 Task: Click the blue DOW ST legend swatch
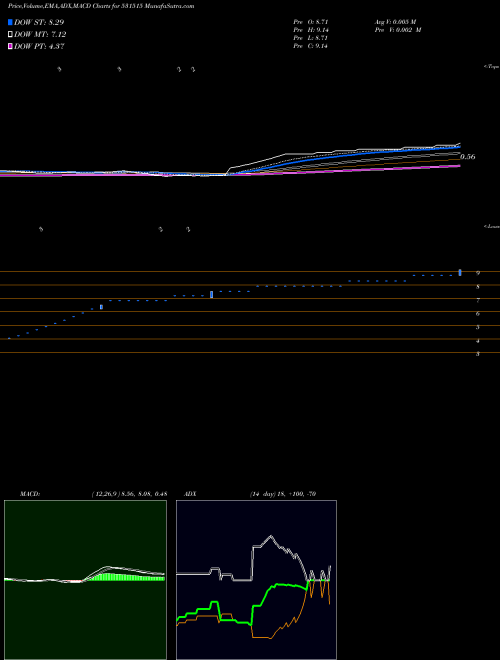pyautogui.click(x=10, y=22)
